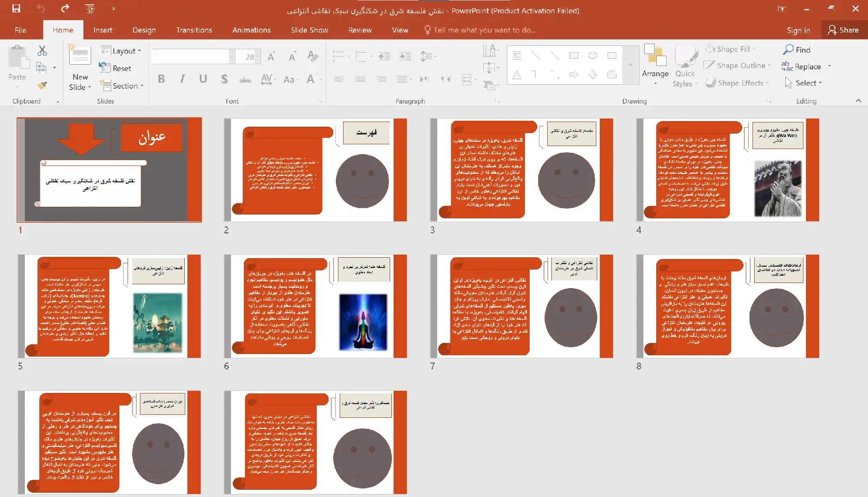Open the Insert ribbon tab
Screen dimensions: 868x497
[x=103, y=30]
